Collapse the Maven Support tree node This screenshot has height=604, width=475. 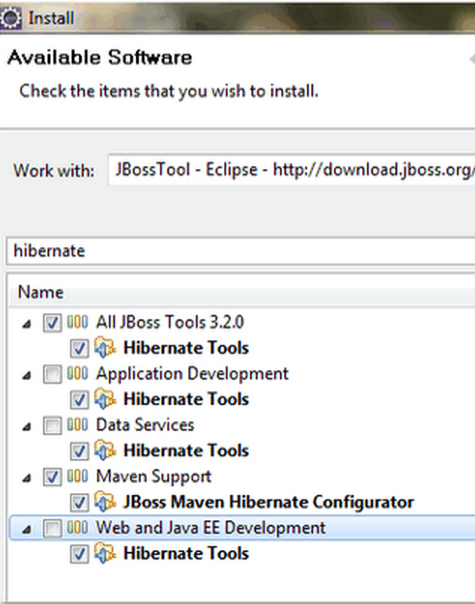click(26, 478)
